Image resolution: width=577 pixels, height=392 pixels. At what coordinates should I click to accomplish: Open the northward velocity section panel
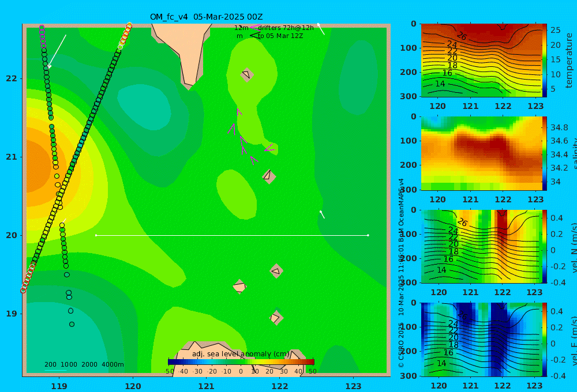tap(481, 246)
